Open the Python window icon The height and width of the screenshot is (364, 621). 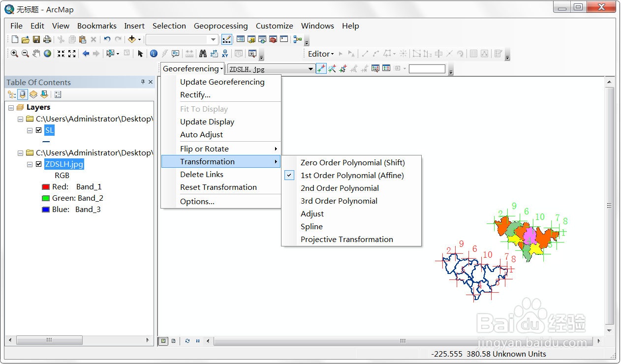(284, 39)
